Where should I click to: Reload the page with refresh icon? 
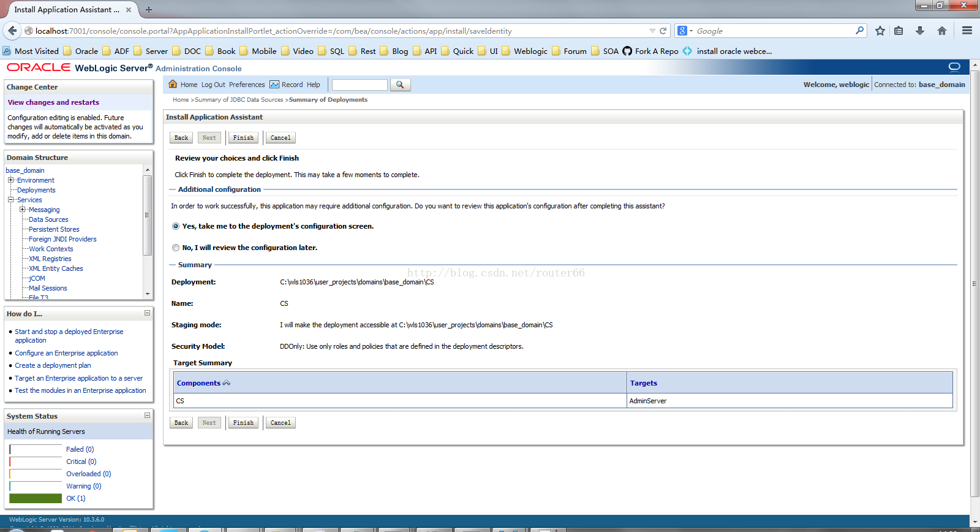(663, 31)
